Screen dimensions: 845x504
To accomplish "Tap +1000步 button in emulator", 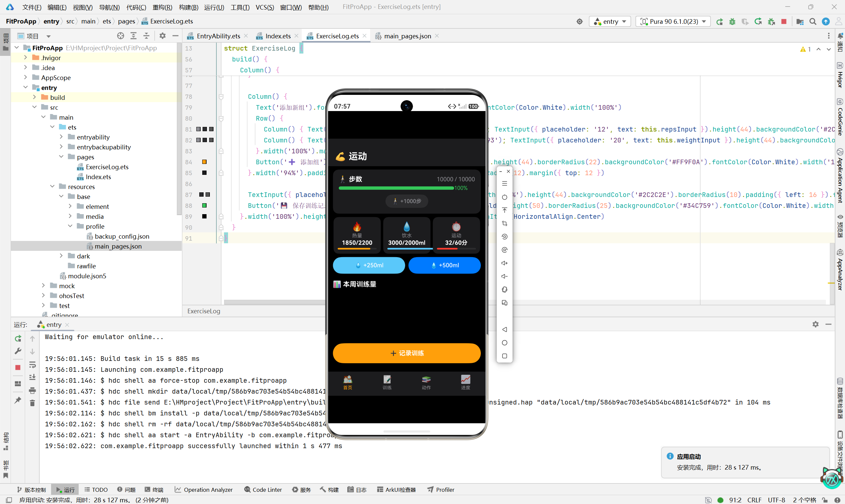I will 407,201.
